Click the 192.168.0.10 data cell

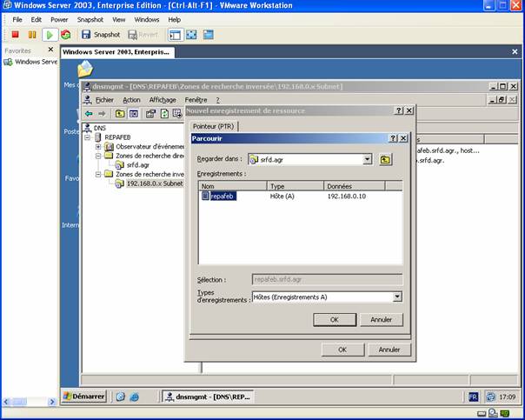click(x=346, y=197)
